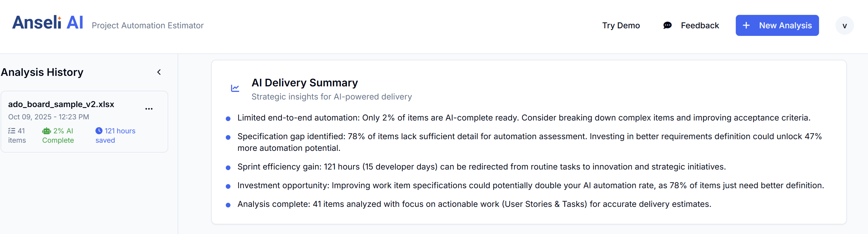The height and width of the screenshot is (234, 868).
Task: Open the user avatar menu labeled v
Action: coord(844,26)
